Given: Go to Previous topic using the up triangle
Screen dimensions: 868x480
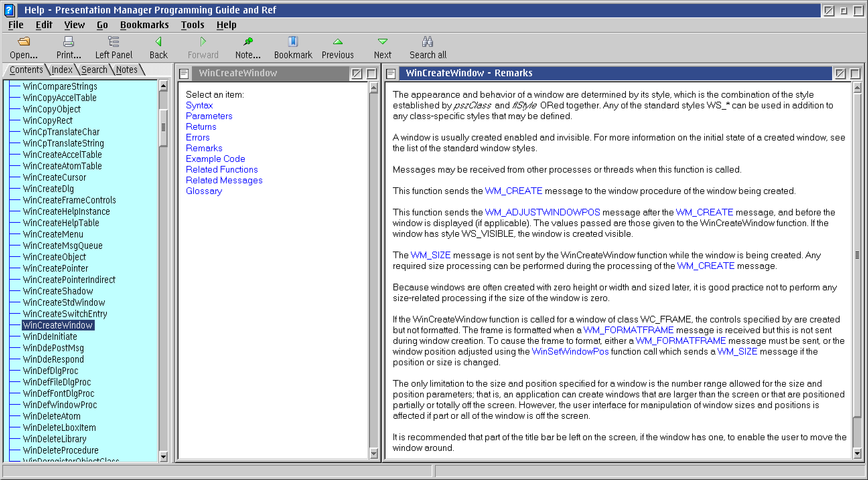Looking at the screenshot, I should pos(338,42).
